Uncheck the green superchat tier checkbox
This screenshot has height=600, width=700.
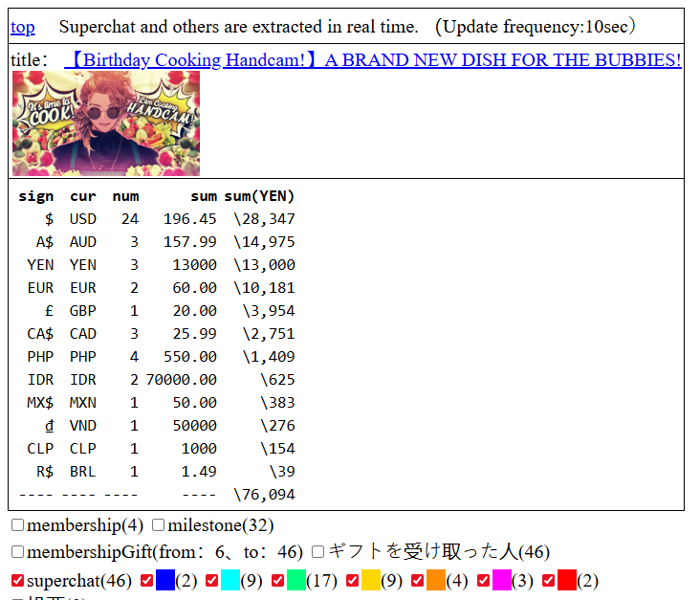(277, 580)
